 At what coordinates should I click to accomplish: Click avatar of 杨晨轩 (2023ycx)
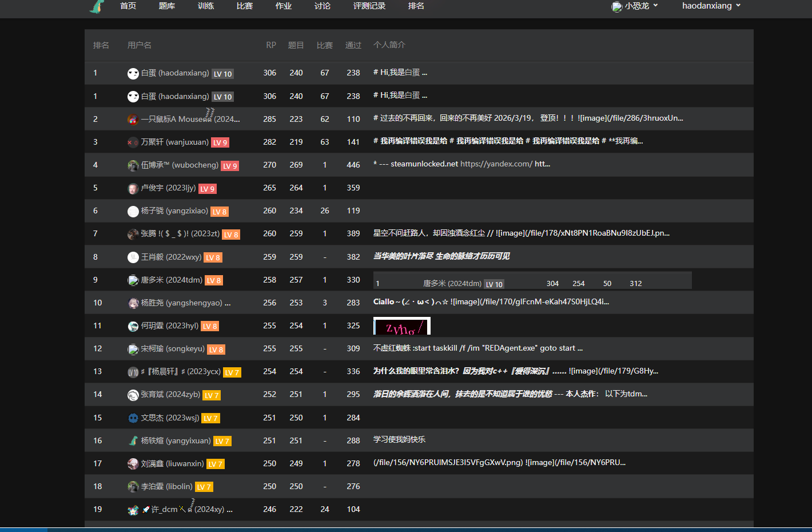tap(133, 372)
